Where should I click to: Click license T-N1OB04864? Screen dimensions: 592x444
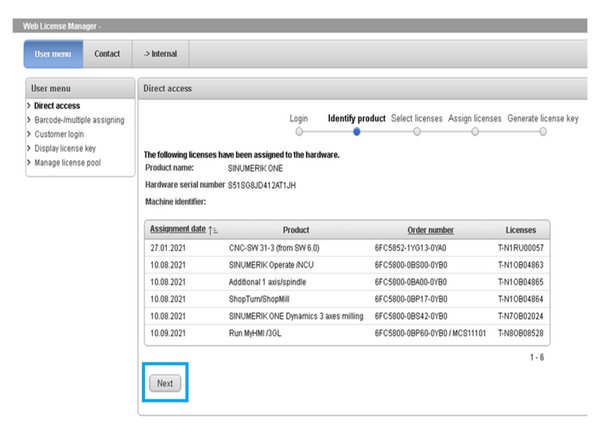pyautogui.click(x=521, y=299)
